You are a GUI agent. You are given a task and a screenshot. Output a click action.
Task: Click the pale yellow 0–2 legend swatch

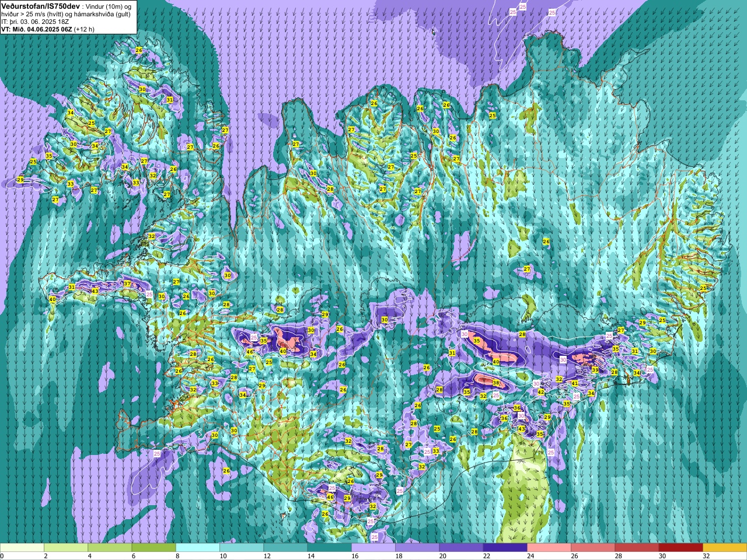click(x=22, y=548)
